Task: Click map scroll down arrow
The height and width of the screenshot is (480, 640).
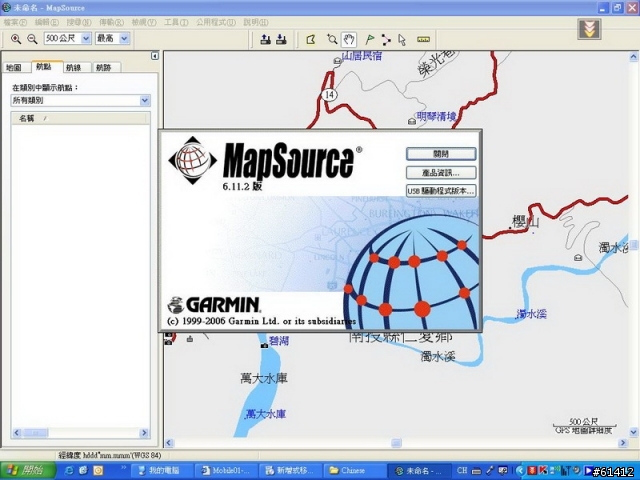Action: tap(633, 431)
